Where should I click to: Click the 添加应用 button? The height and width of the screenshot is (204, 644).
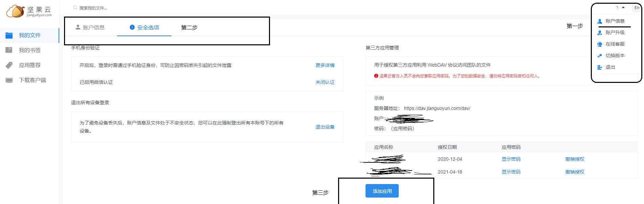[x=382, y=191]
